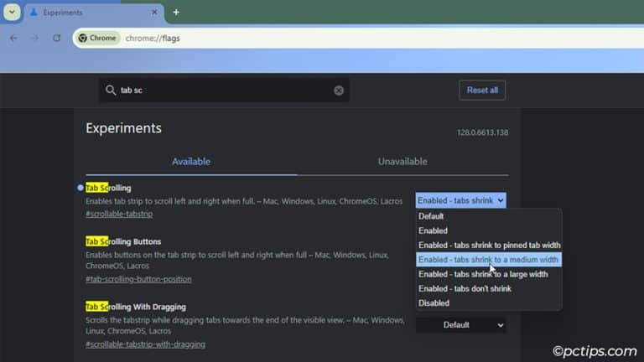The width and height of the screenshot is (644, 362).
Task: Open the #scrollable-tabstrip link
Action: pos(119,214)
